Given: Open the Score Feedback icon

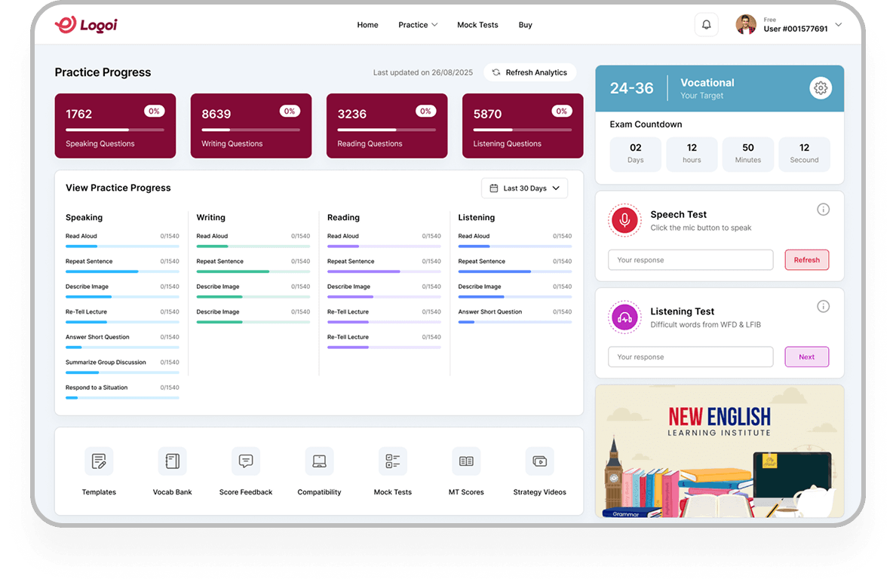Looking at the screenshot, I should click(246, 461).
